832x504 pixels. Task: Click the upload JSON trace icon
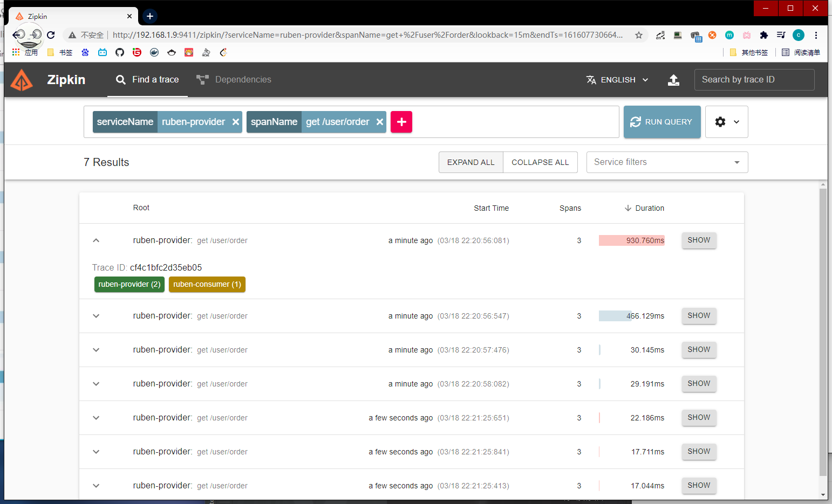(x=673, y=80)
